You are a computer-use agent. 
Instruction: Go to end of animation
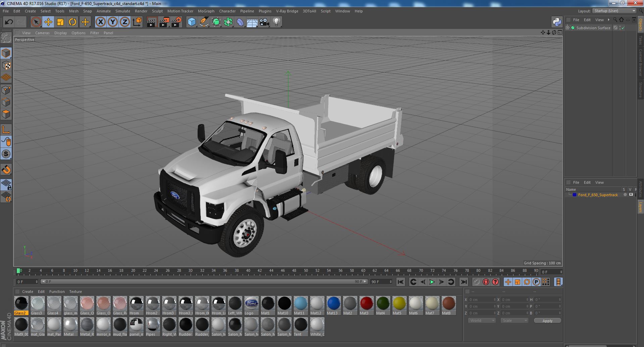click(463, 282)
